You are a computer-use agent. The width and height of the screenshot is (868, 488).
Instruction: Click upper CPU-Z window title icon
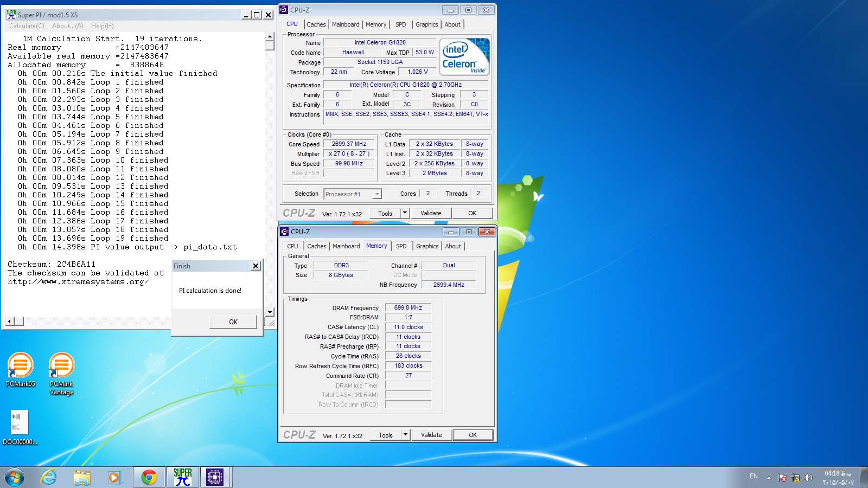pos(284,10)
